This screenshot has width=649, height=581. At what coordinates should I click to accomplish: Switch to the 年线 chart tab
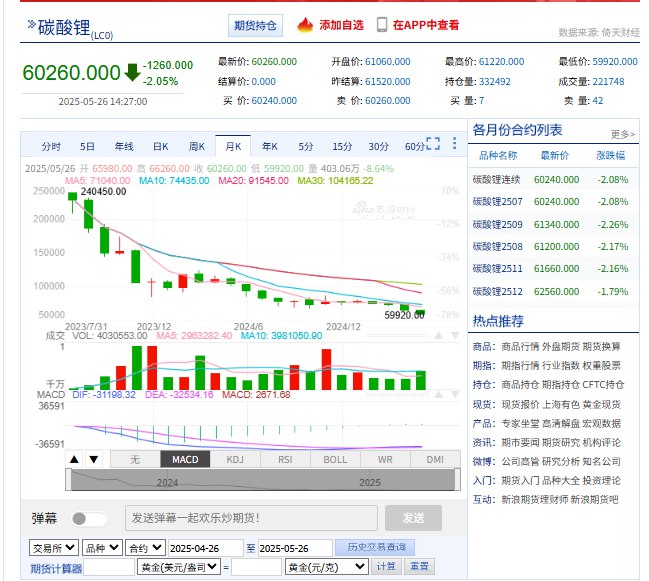click(124, 146)
